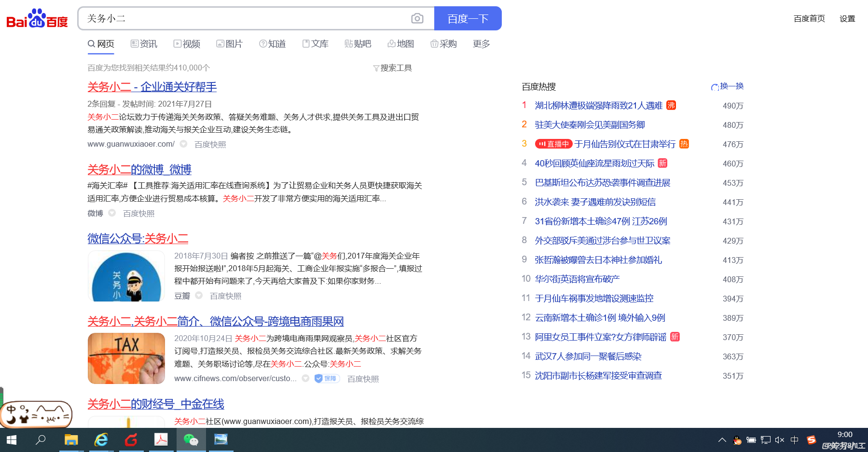The height and width of the screenshot is (452, 868).
Task: Select the 网页 tab
Action: pos(101,44)
